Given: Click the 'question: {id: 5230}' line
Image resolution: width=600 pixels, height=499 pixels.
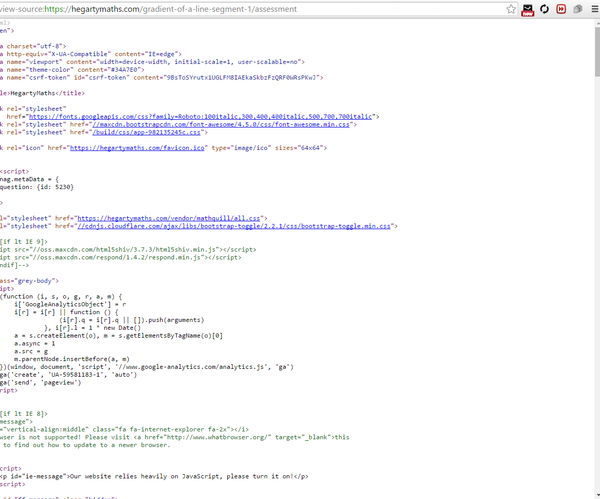Looking at the screenshot, I should 37,187.
